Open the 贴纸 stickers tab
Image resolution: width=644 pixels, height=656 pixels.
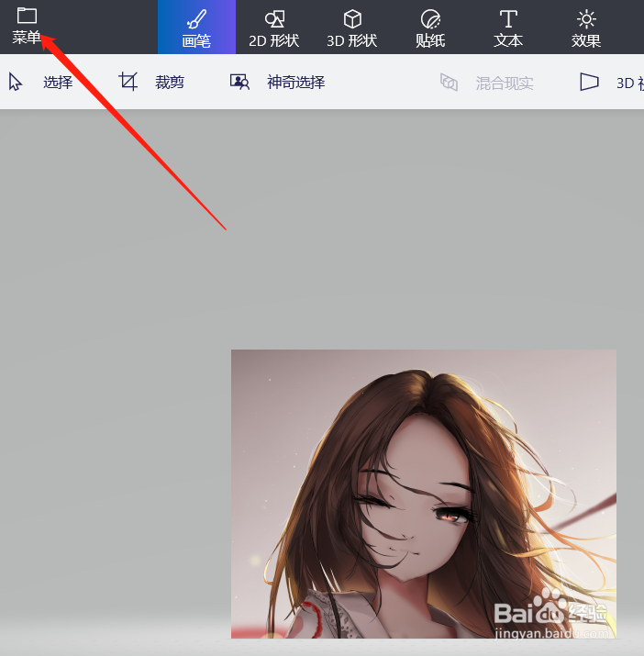430,28
